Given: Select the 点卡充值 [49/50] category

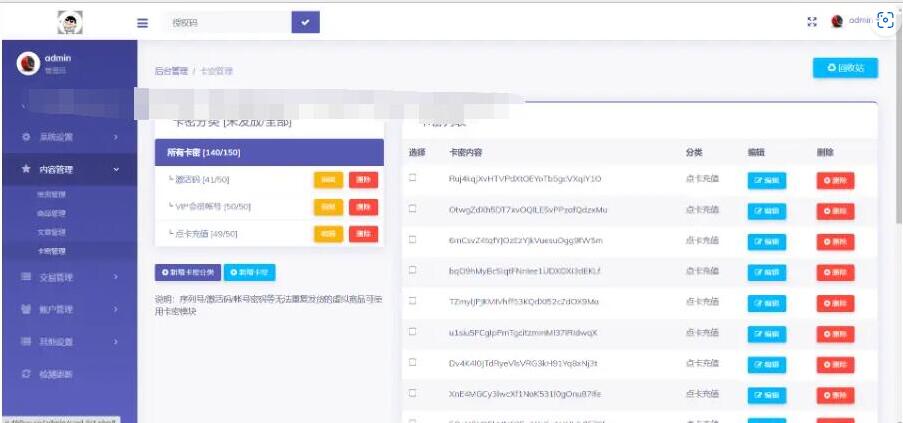Looking at the screenshot, I should [202, 234].
